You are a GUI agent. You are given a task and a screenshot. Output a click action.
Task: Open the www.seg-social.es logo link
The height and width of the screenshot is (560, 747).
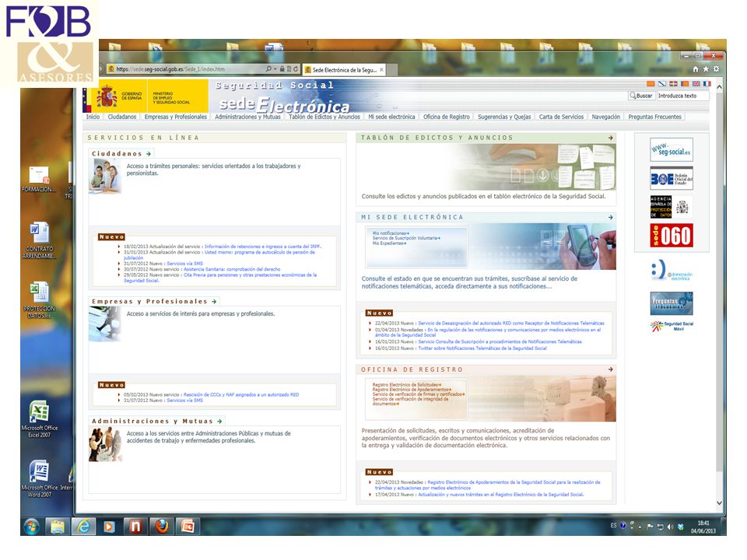pos(672,149)
